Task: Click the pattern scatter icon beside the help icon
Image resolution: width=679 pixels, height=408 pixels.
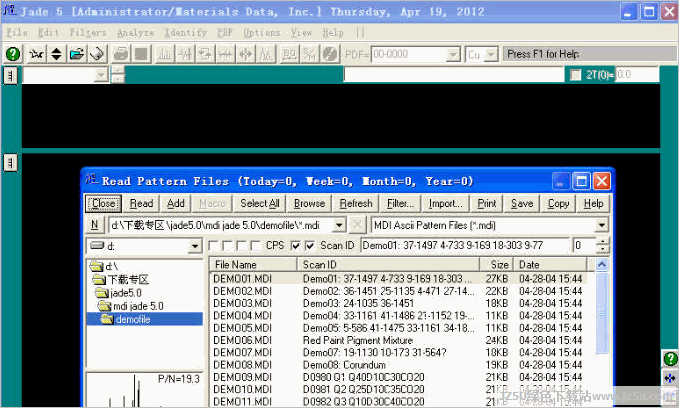Action: pyautogui.click(x=36, y=54)
